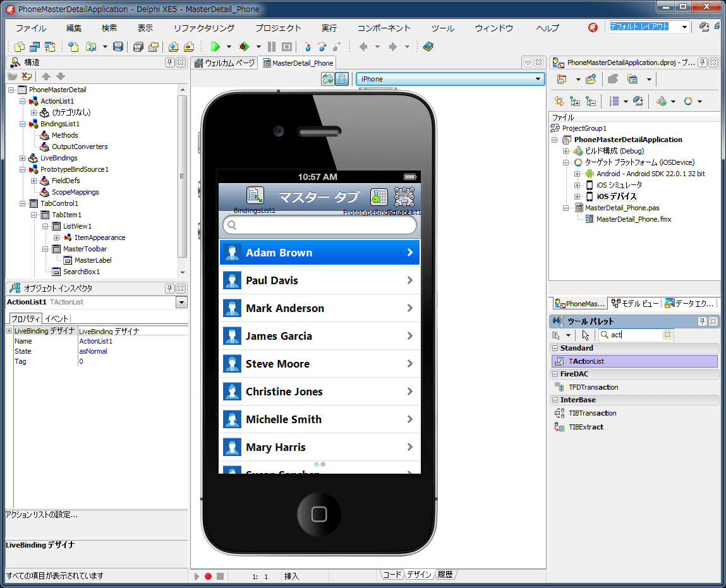Screen dimensions: 726x588
Task: Click the Remove file from project icon
Action: 189,47
